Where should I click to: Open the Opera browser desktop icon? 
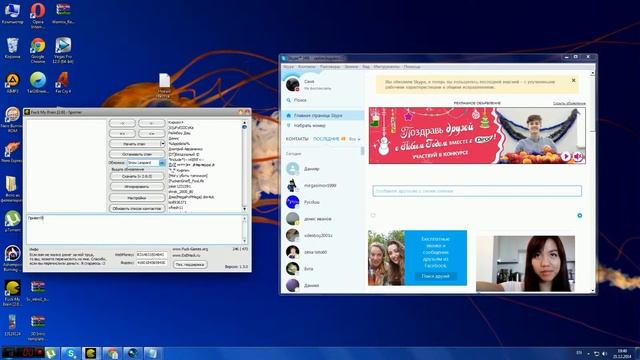[38, 14]
